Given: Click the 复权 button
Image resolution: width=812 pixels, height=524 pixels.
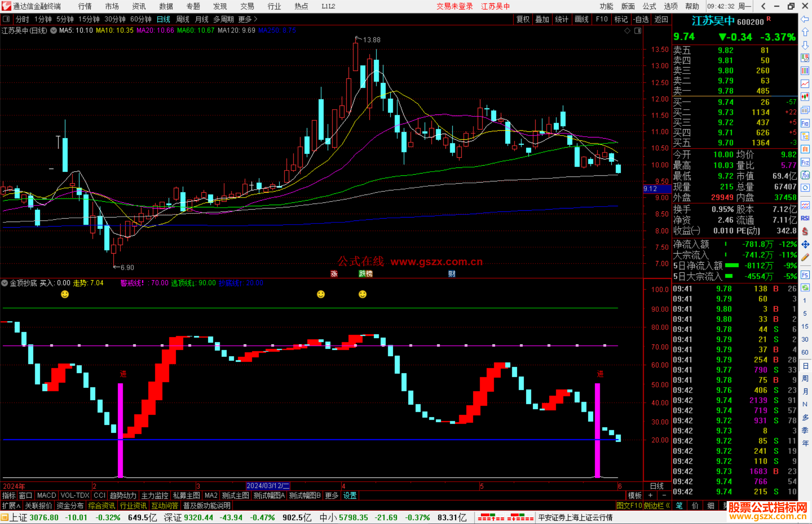Looking at the screenshot, I should tap(523, 19).
